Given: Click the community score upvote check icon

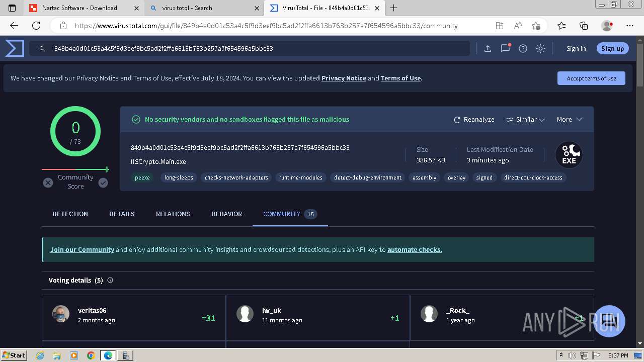Looking at the screenshot, I should pos(103,183).
